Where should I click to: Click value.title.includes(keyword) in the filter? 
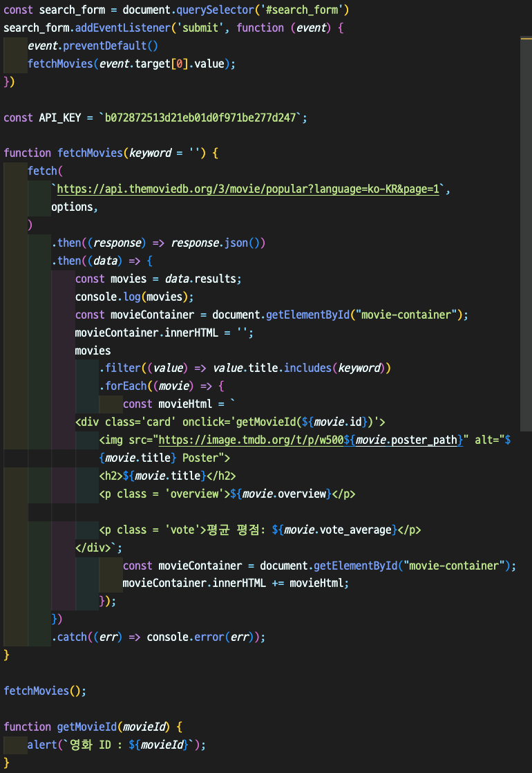click(299, 369)
